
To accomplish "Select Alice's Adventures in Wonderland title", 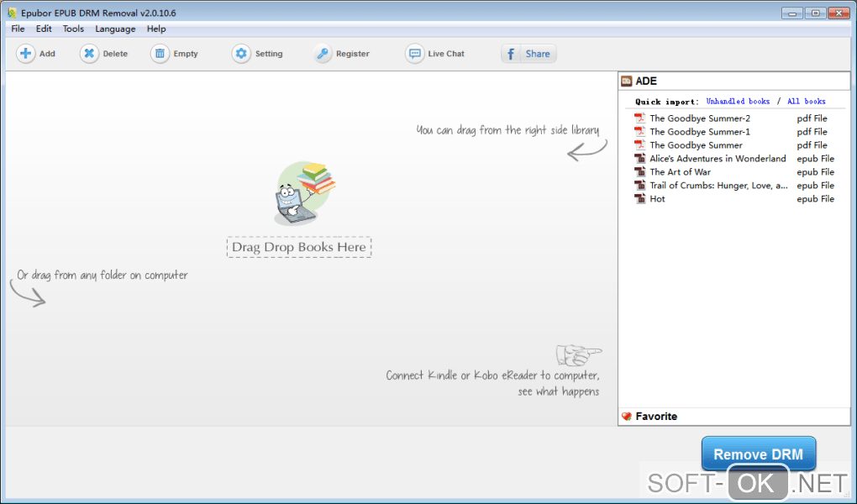I will pyautogui.click(x=718, y=159).
